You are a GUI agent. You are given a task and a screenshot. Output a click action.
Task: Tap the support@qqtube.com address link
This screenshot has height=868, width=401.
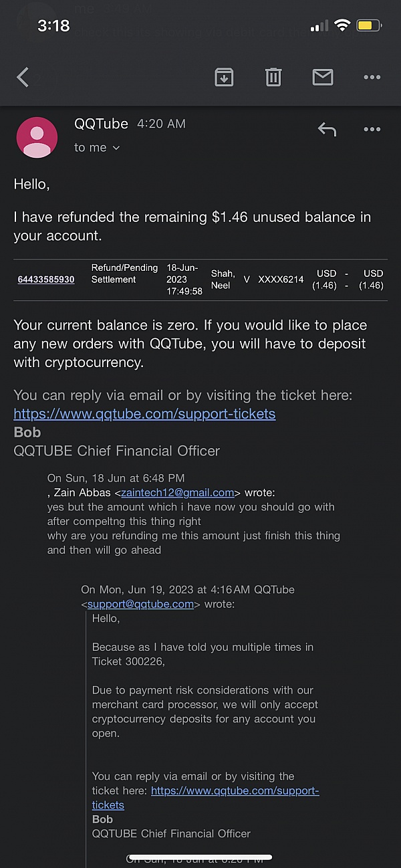click(140, 604)
